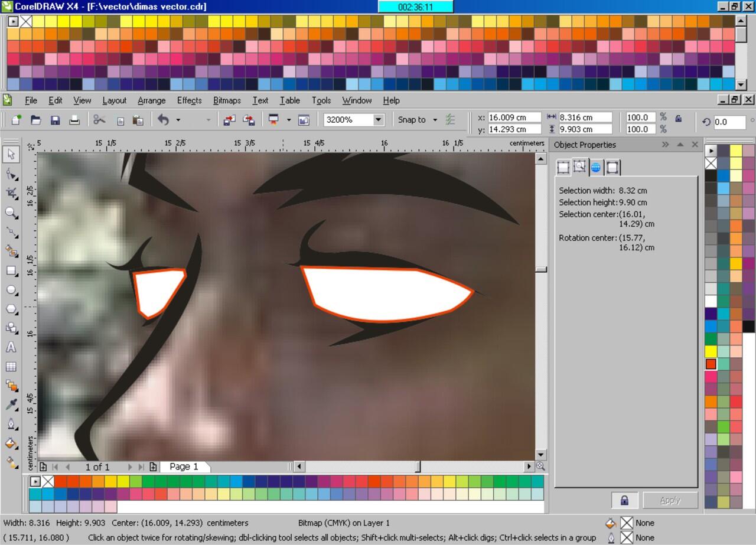Select the Crop tool in the toolbox
756x545 pixels.
click(x=11, y=193)
